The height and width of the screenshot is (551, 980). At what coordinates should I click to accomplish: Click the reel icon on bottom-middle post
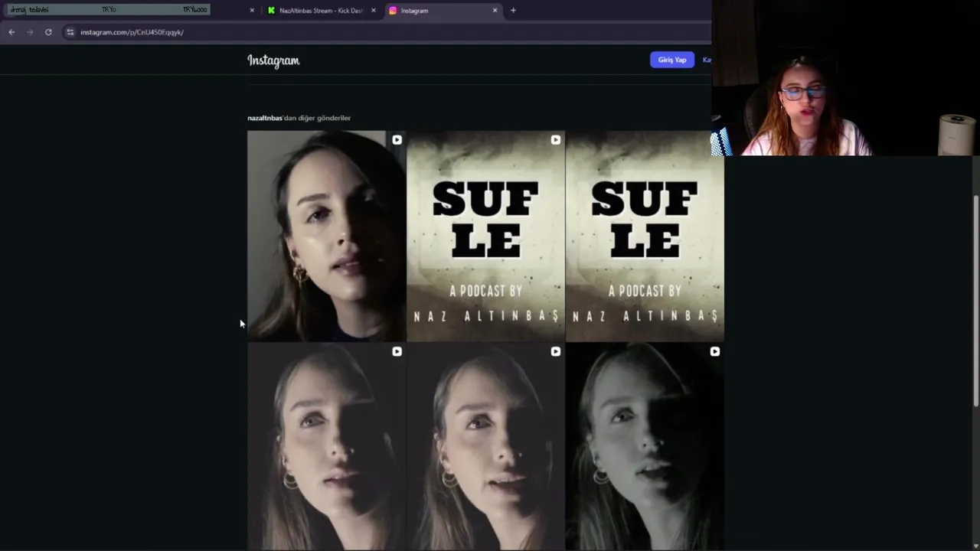pyautogui.click(x=556, y=351)
